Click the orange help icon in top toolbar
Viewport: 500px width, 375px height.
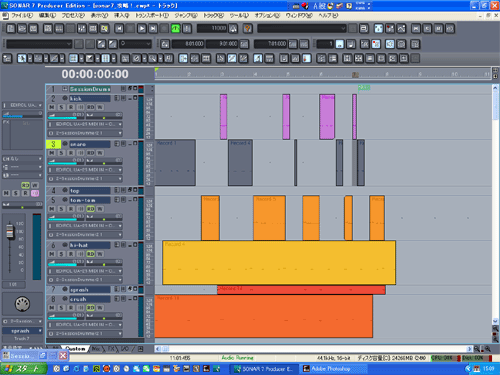247,29
